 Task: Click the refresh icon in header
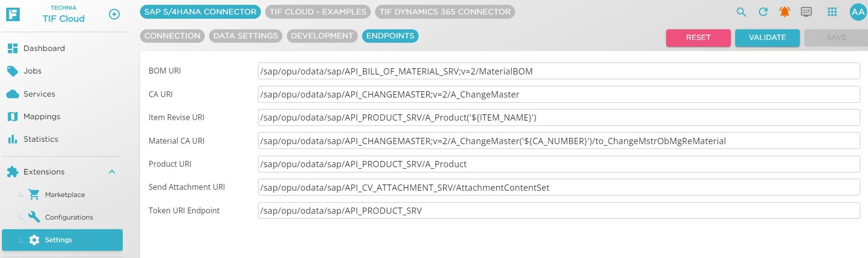763,12
